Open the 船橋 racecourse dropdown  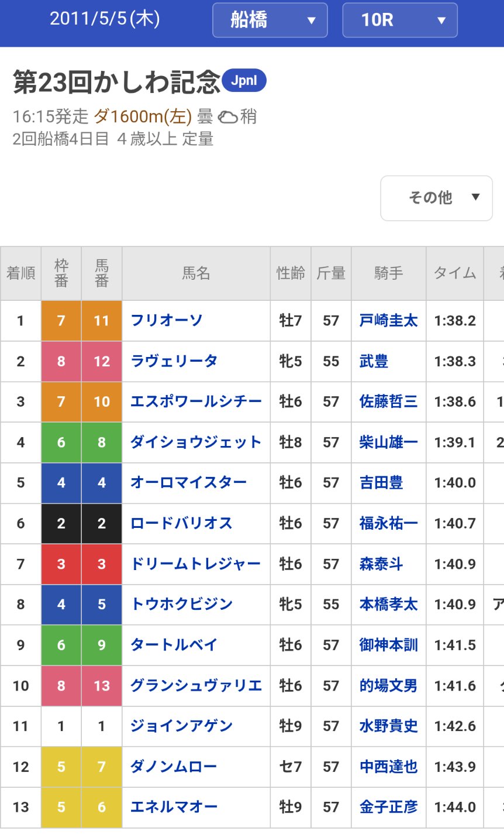[x=270, y=20]
